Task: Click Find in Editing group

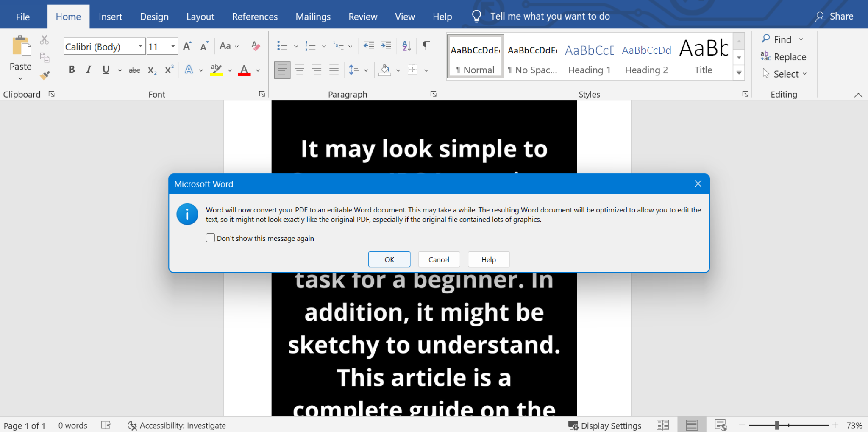Action: point(776,39)
